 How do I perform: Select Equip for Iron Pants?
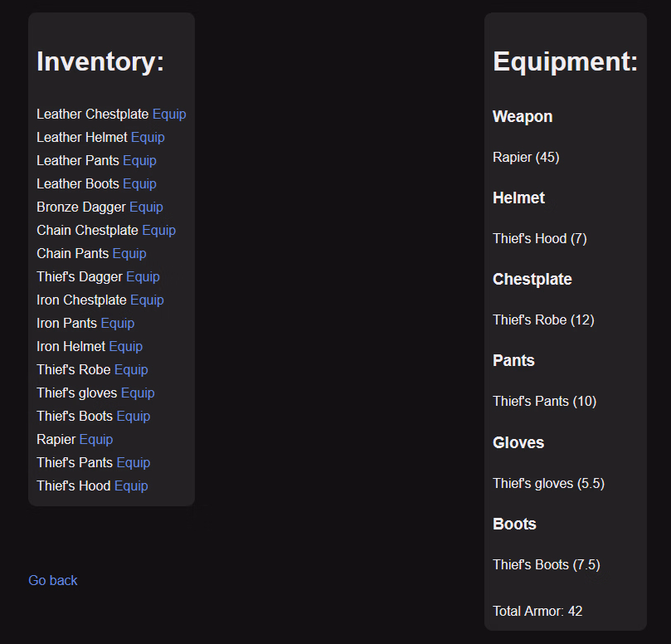(117, 324)
